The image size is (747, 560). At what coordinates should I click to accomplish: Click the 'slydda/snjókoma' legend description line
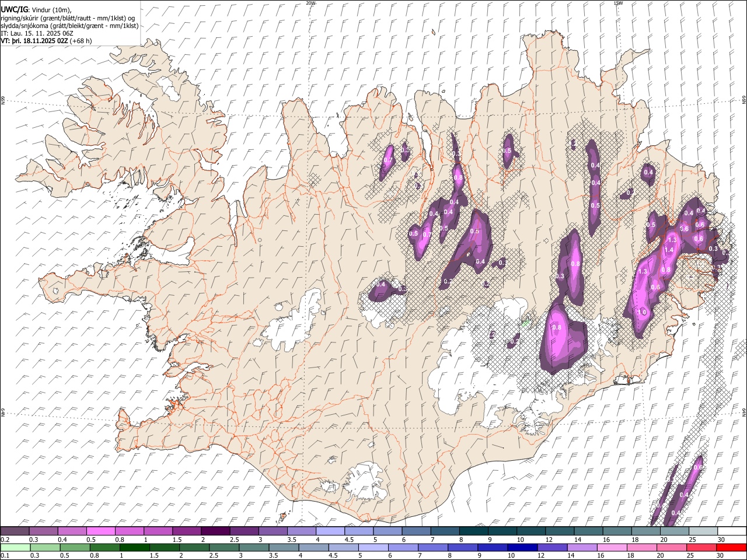click(69, 26)
